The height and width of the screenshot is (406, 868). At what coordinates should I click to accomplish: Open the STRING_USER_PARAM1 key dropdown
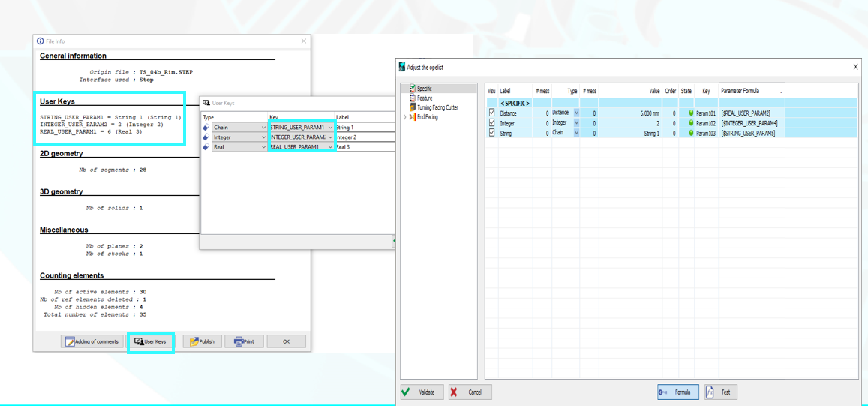pyautogui.click(x=330, y=128)
